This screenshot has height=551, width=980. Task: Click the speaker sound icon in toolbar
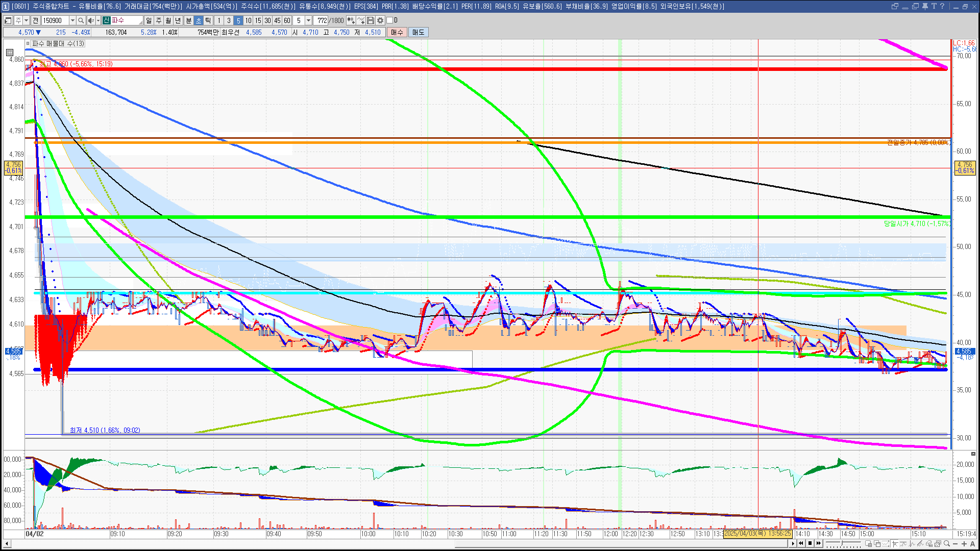tap(91, 20)
